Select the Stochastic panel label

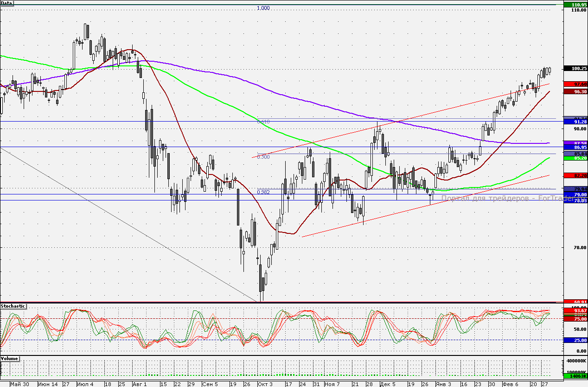click(x=13, y=306)
